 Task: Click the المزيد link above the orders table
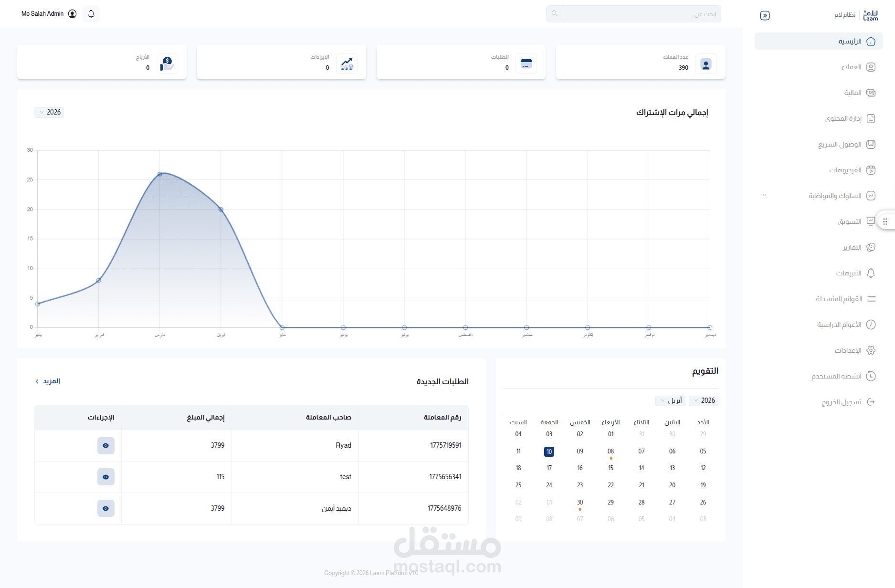48,381
